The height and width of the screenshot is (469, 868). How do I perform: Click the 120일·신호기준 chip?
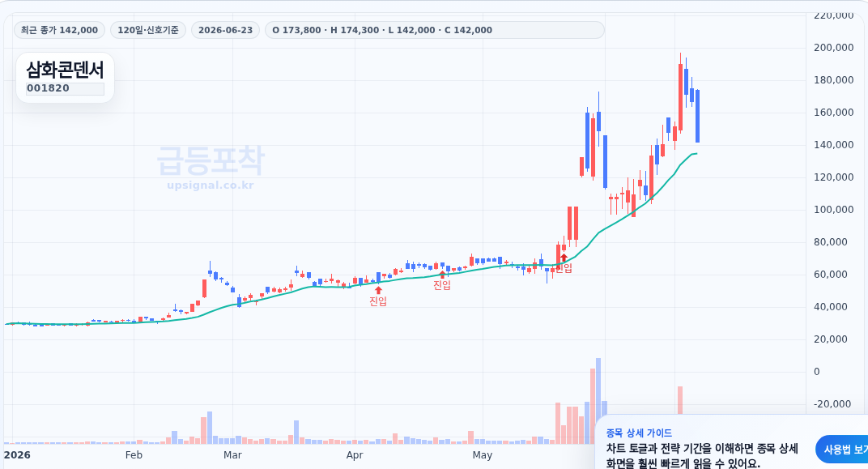pos(148,30)
